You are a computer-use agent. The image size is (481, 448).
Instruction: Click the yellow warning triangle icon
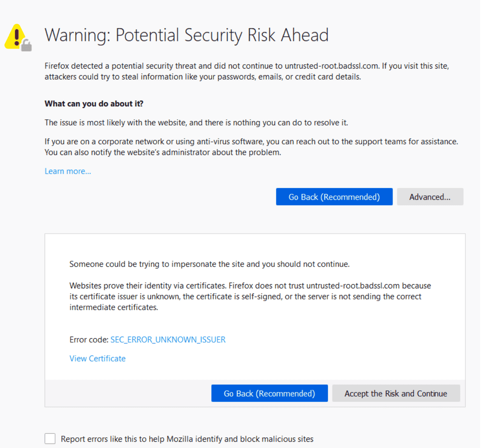pos(16,36)
